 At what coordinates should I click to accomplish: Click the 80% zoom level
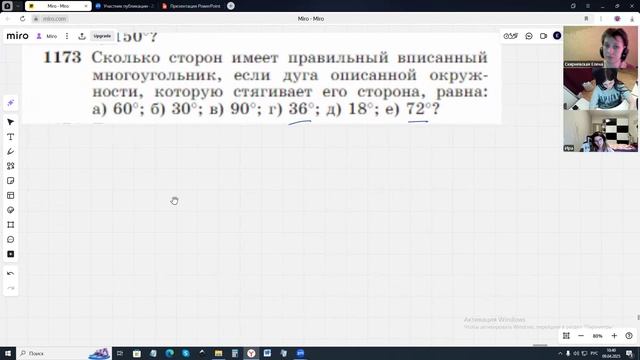tap(598, 336)
